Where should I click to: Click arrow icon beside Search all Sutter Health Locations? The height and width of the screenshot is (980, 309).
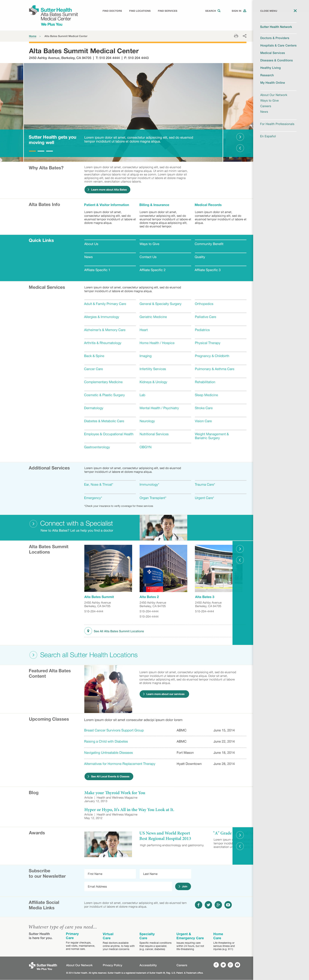(33, 655)
